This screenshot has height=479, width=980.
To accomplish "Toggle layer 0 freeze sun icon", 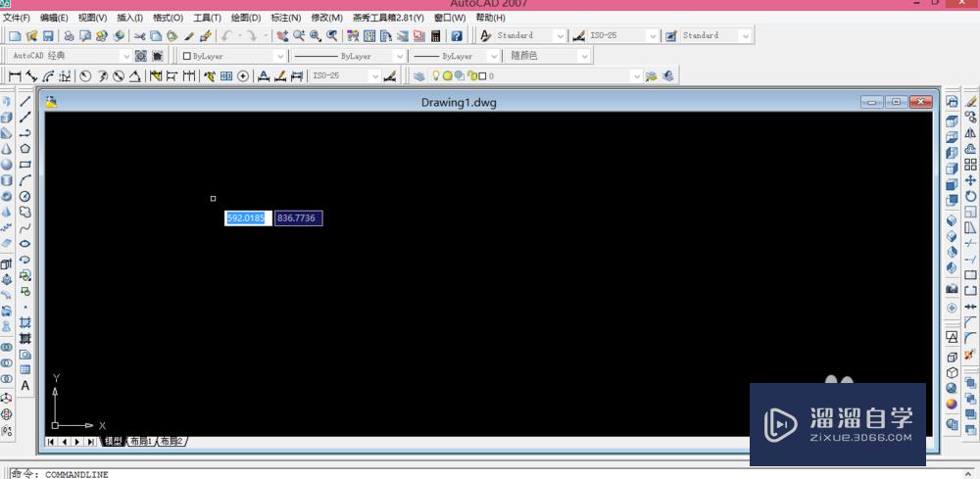I will click(x=448, y=75).
